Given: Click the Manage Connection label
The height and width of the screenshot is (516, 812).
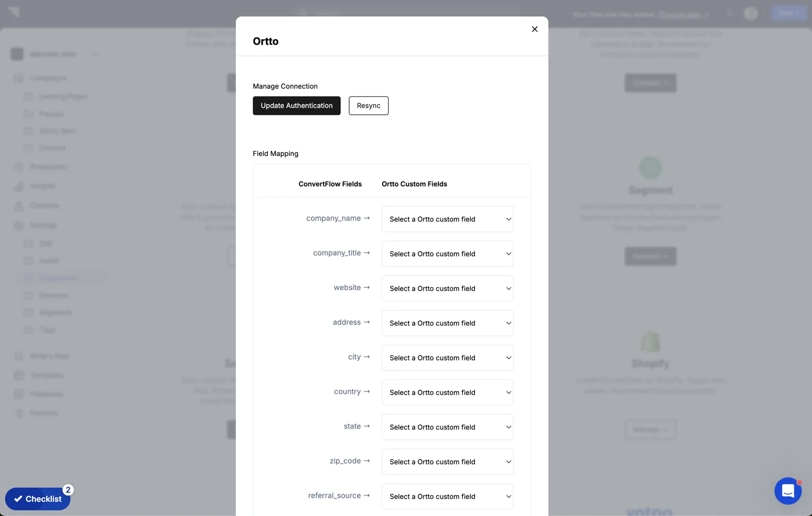Looking at the screenshot, I should click(x=285, y=86).
